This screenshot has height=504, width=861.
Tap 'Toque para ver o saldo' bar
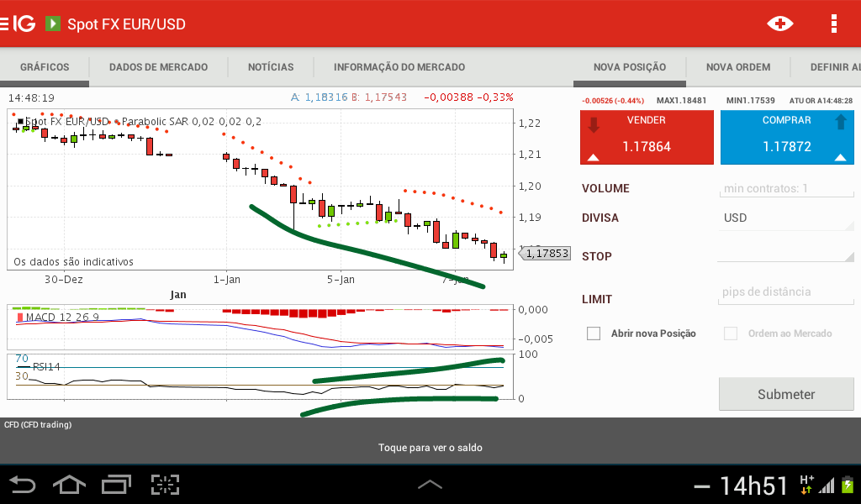click(430, 448)
